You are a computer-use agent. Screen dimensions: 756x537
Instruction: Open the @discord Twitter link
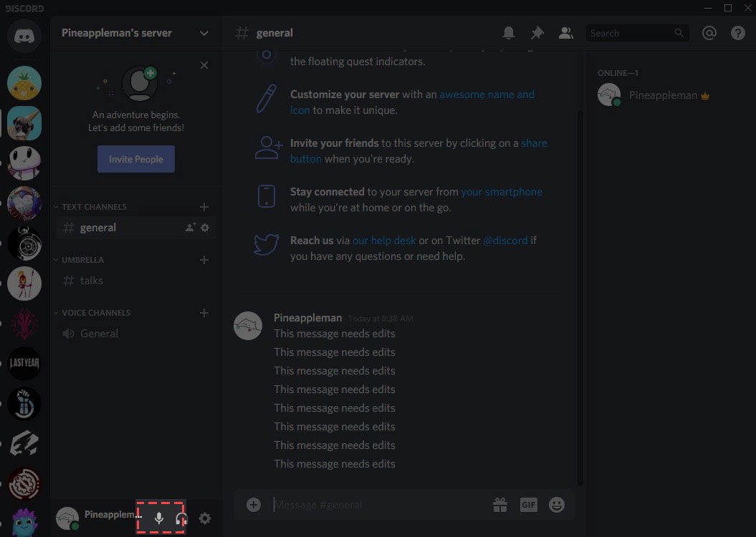505,241
